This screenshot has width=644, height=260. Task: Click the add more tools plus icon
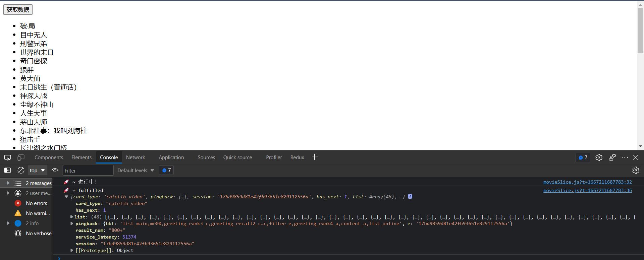pyautogui.click(x=314, y=157)
